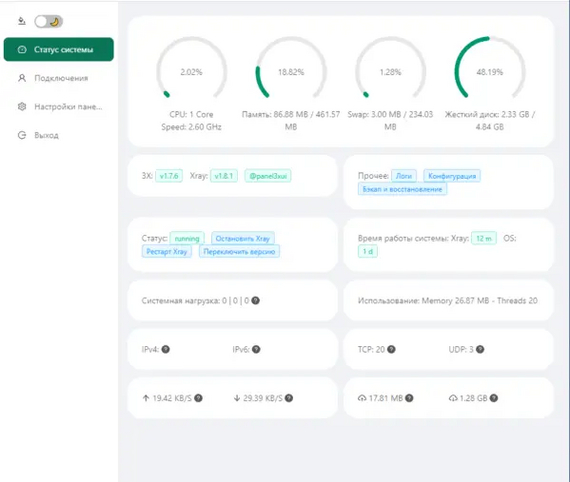The width and height of the screenshot is (570, 482).
Task: Click the upload speed help icon 19.42 KB/S
Action: click(198, 398)
